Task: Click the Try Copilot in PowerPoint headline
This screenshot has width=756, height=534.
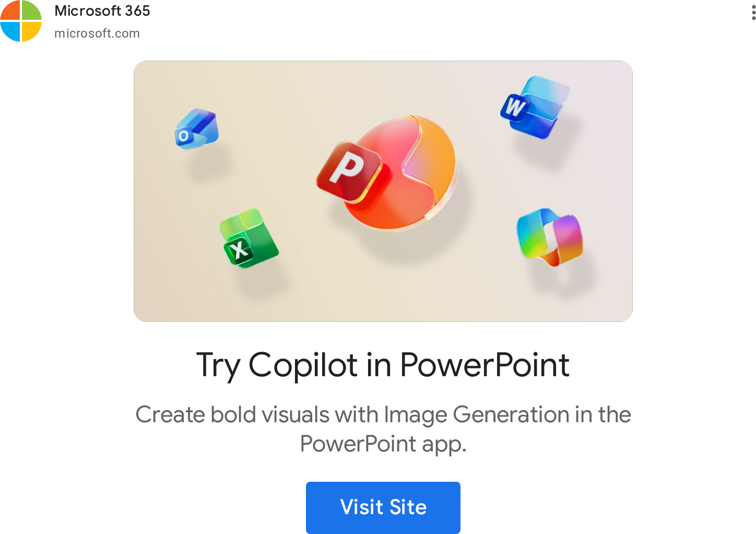Action: [x=383, y=365]
